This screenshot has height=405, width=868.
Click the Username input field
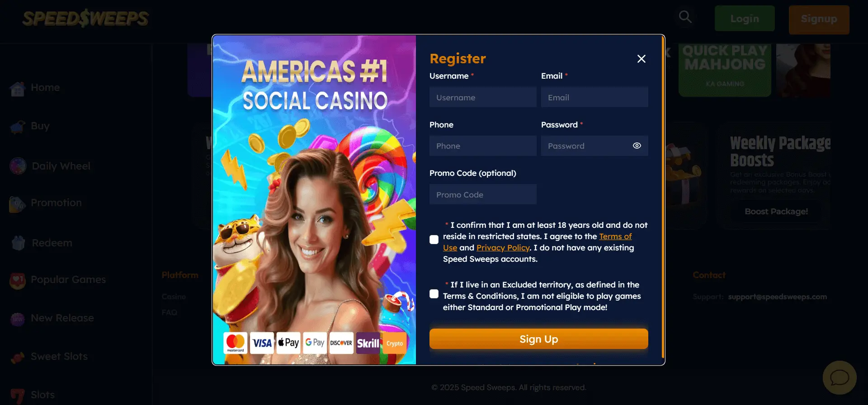click(483, 97)
